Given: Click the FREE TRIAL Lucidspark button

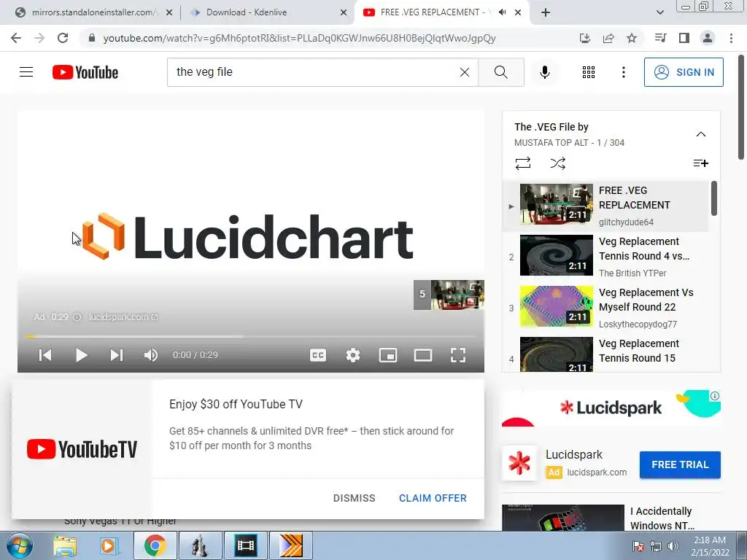Looking at the screenshot, I should [x=680, y=464].
